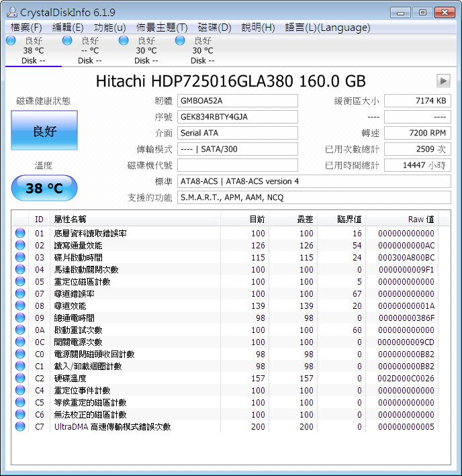
Task: Click status orb for attribute C1 載入/卸載迴圈計數
Action: click(20, 366)
